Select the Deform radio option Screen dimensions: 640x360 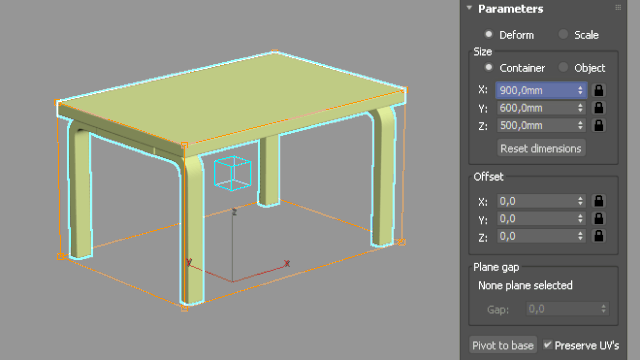[x=488, y=34]
